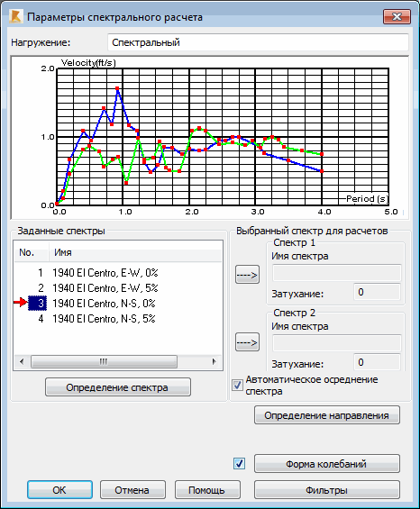The width and height of the screenshot is (420, 509).
Task: Select spectrum 1940 El Centro, N-S, 5%
Action: 104,318
